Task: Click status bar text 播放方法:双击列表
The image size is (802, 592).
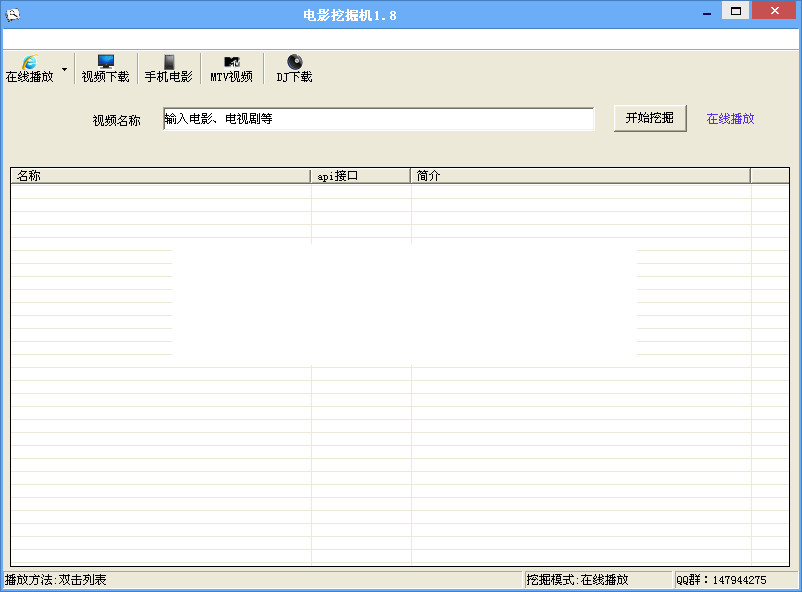Action: click(56, 580)
